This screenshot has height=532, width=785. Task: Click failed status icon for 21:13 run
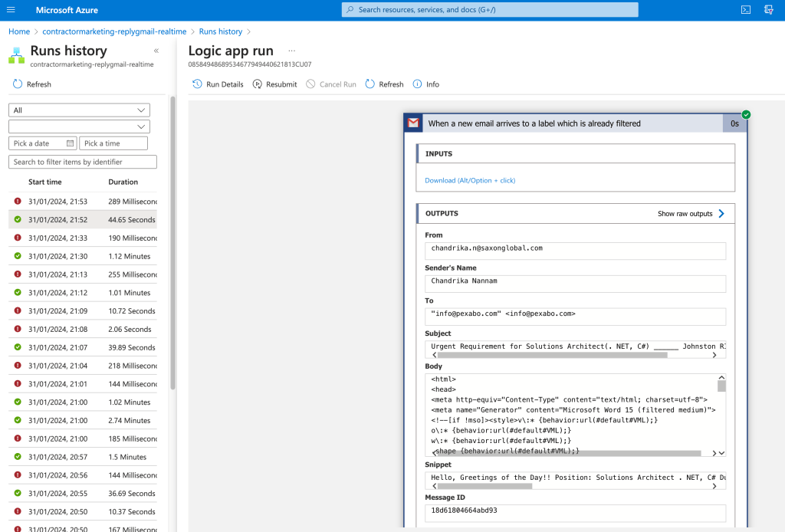point(18,274)
